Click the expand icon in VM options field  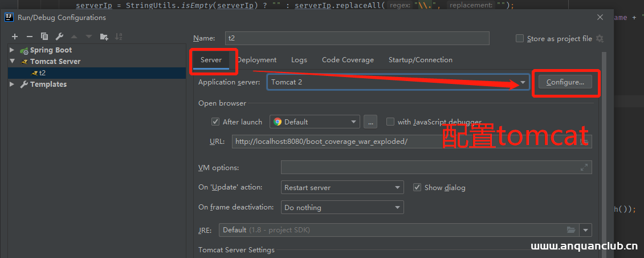click(584, 168)
